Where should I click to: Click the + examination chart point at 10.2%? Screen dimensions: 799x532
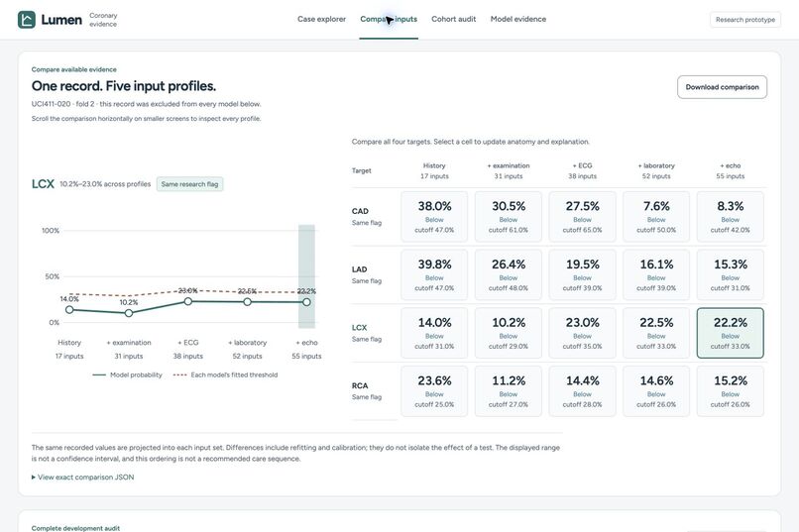pyautogui.click(x=129, y=313)
